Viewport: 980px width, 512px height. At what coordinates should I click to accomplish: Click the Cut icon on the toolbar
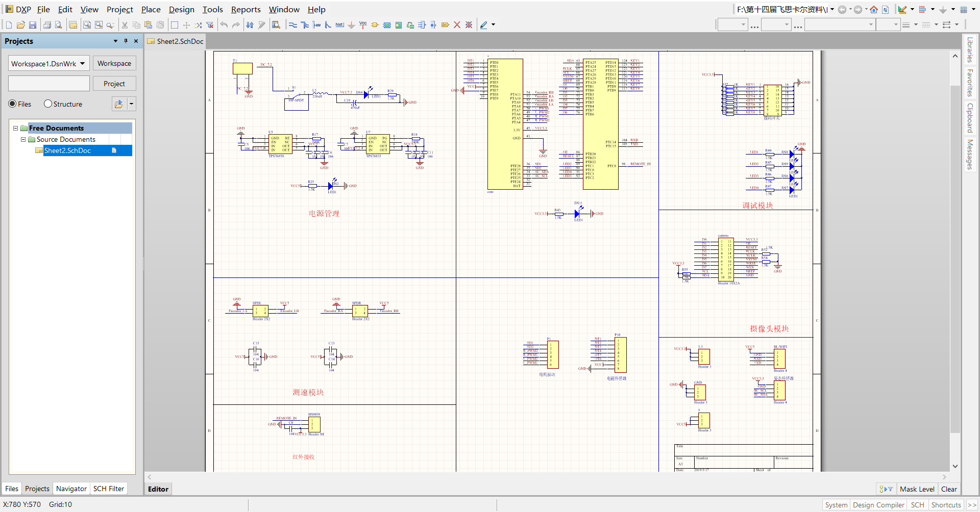click(124, 24)
